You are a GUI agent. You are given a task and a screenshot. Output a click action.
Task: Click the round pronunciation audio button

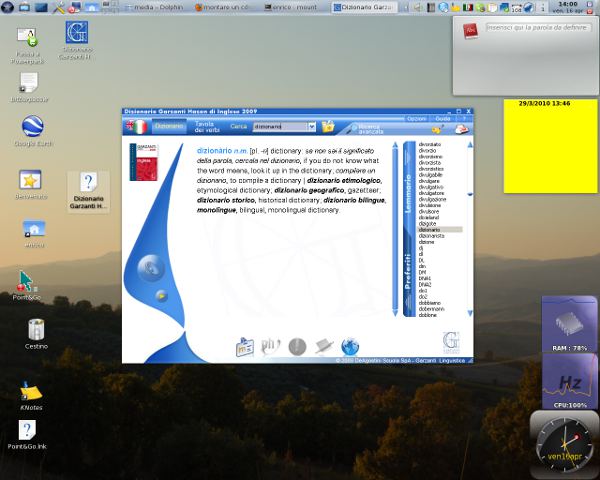(x=151, y=268)
